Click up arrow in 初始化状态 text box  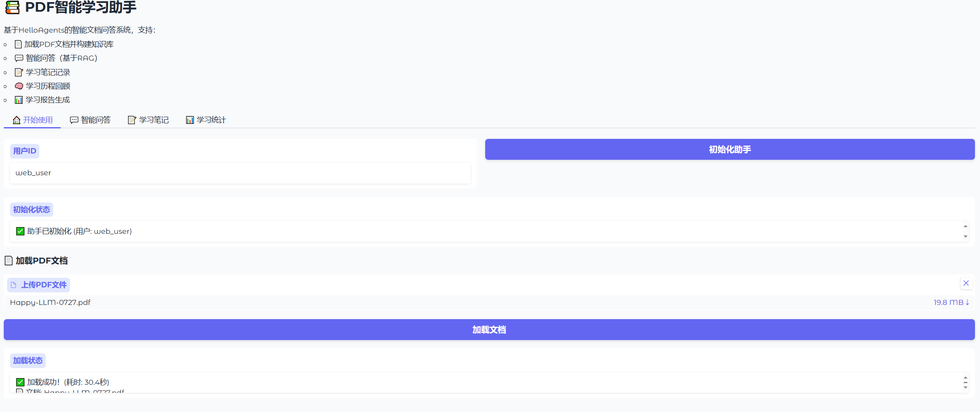point(965,226)
